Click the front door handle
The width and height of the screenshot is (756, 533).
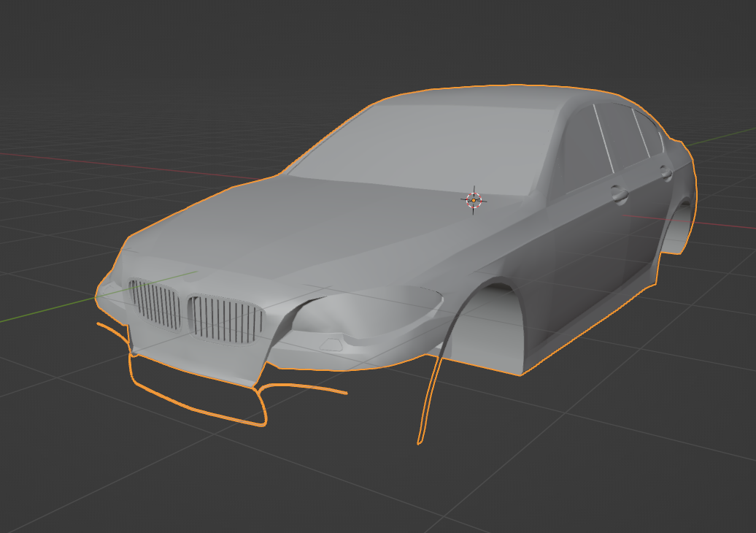(x=619, y=194)
